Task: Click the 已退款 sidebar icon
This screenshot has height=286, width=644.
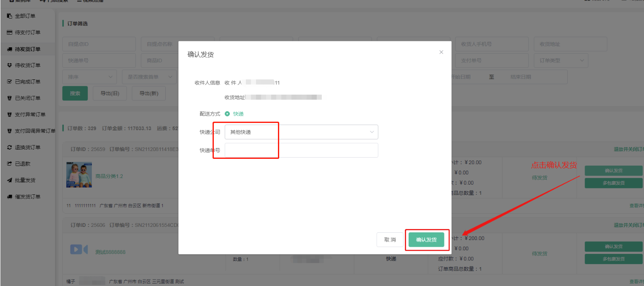Action: pos(9,164)
